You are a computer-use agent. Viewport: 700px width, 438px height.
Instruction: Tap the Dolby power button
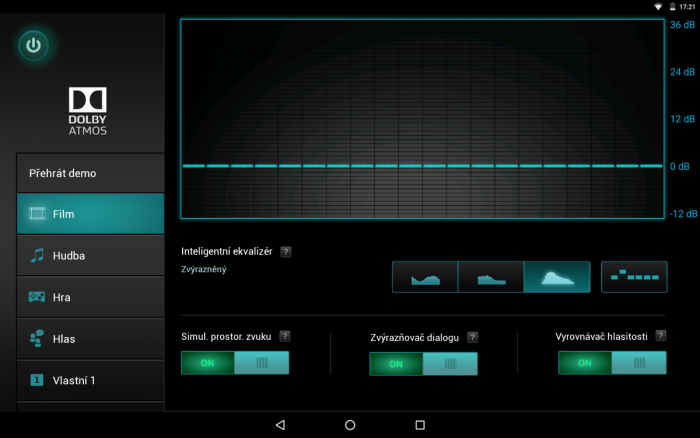pyautogui.click(x=34, y=45)
